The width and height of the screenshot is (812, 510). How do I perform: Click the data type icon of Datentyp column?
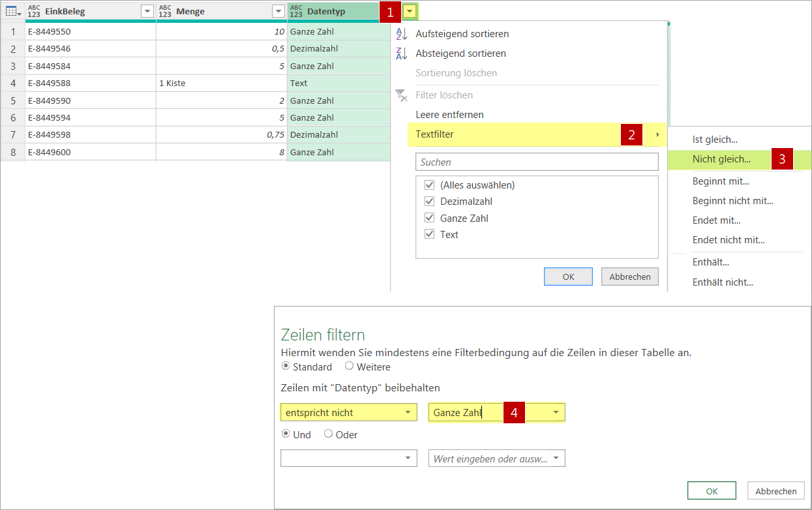[x=296, y=11]
